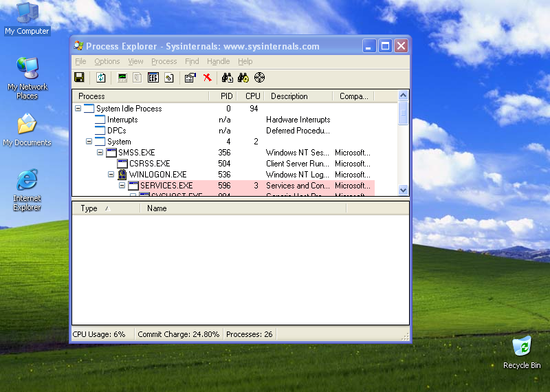
Task: Click the WINLOGON.EXE process icon
Action: pyautogui.click(x=122, y=175)
